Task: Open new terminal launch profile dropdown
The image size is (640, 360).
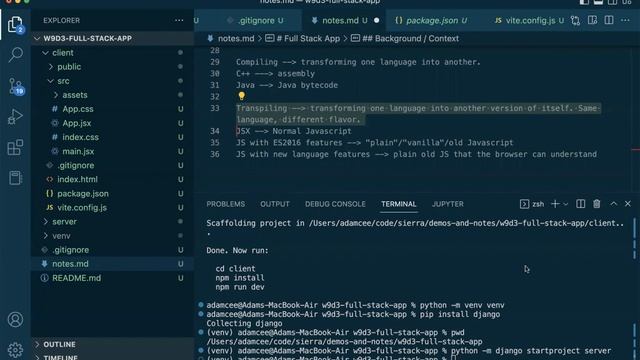Action: [566, 204]
